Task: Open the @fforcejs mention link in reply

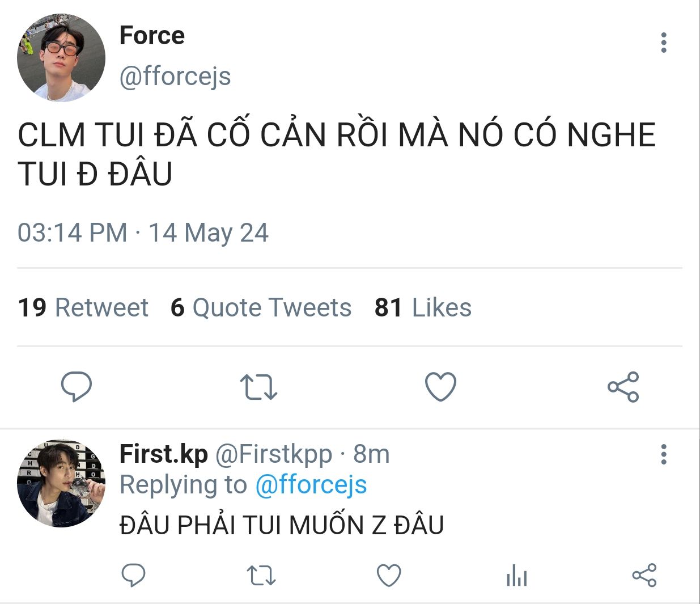Action: click(311, 485)
